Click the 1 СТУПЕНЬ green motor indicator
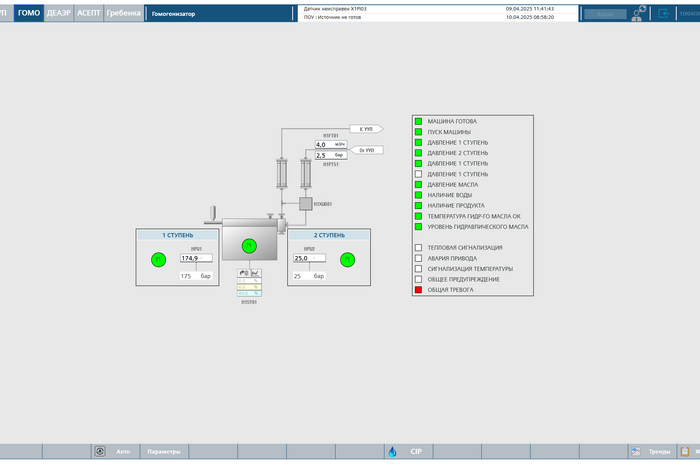Viewport: 700px width, 465px height. (x=158, y=260)
